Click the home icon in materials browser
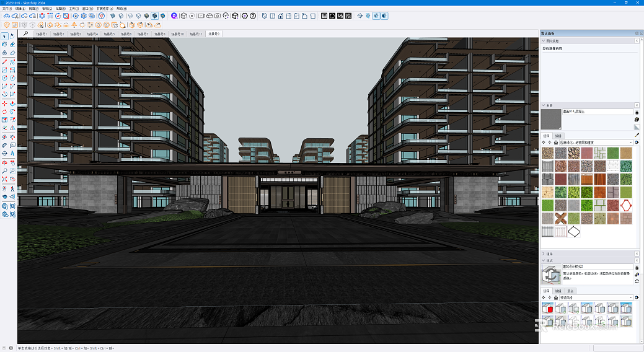Screen dimensions: 644x352 tap(556, 143)
